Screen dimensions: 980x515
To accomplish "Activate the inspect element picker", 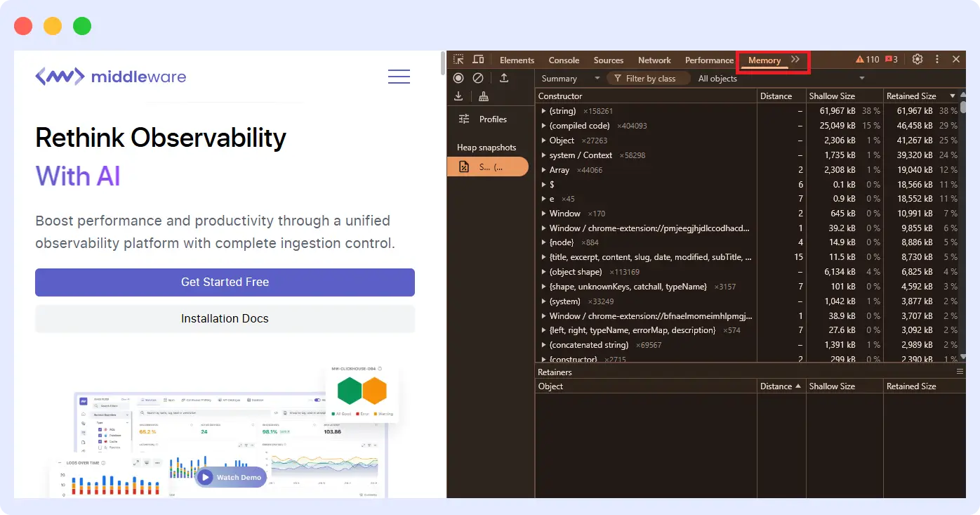I will point(458,60).
